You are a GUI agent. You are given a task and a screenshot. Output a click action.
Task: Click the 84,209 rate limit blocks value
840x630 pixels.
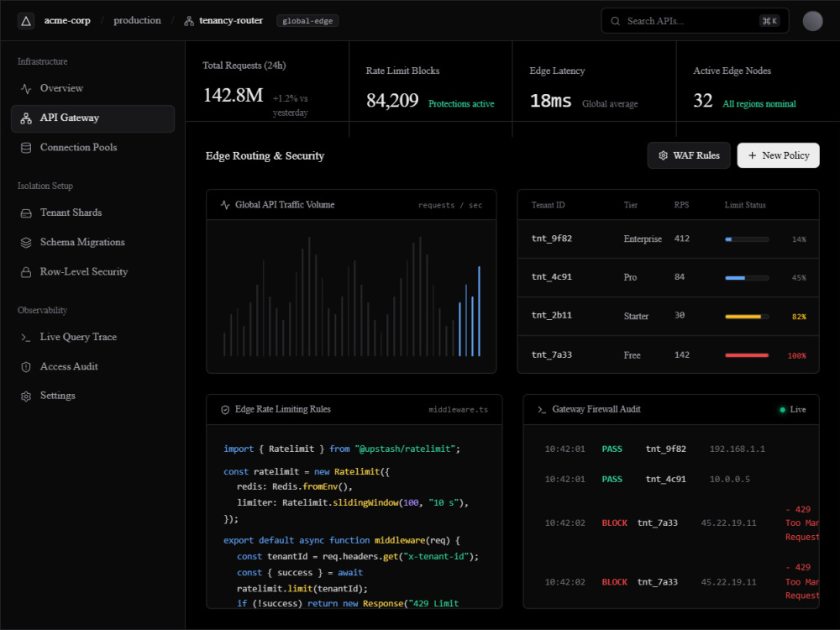tap(392, 100)
